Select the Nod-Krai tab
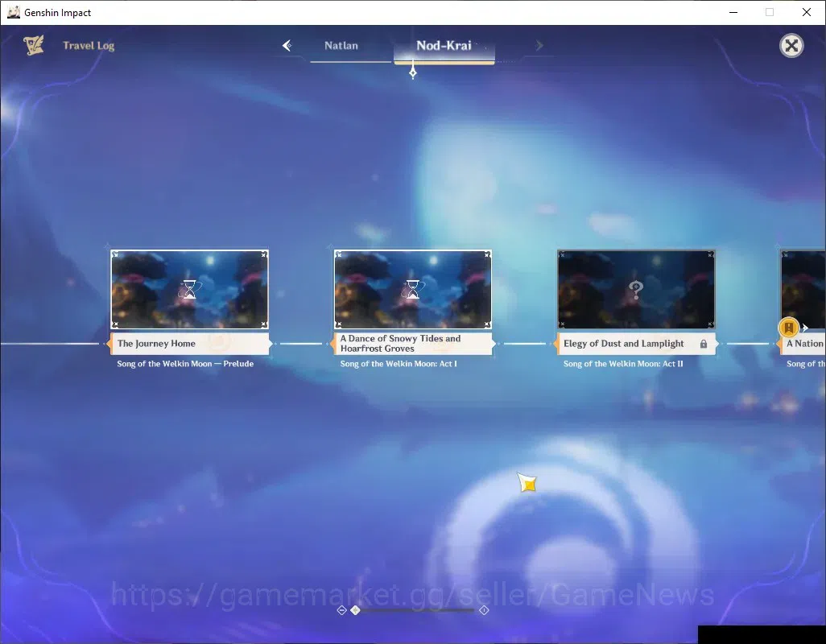Screen dimensions: 826x644 click(x=444, y=46)
